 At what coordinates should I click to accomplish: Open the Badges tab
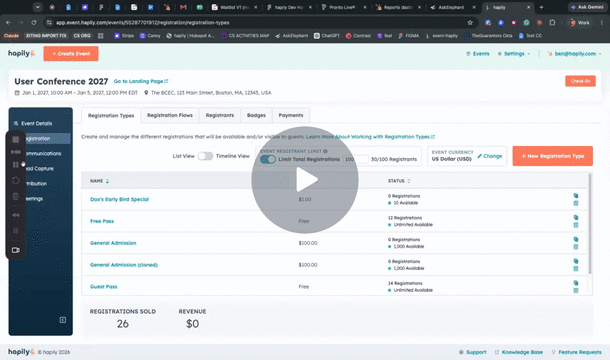pos(256,115)
